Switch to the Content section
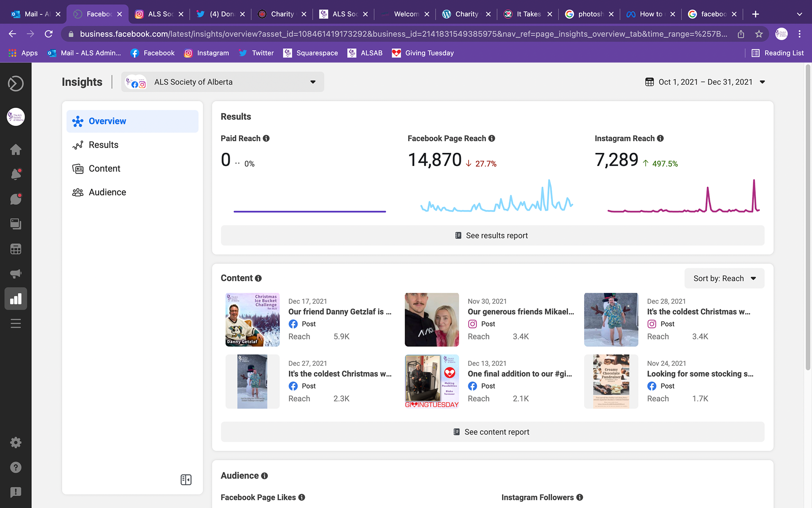812x508 pixels. click(104, 168)
